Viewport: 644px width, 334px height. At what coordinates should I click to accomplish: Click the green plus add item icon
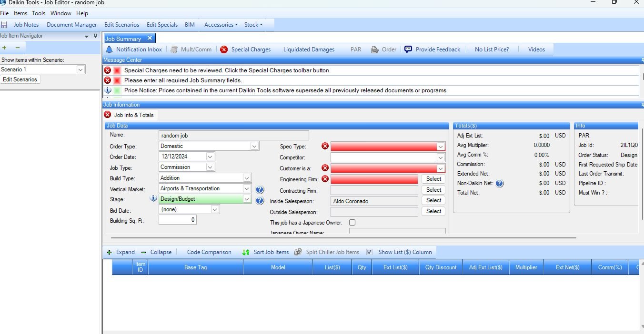coord(5,48)
